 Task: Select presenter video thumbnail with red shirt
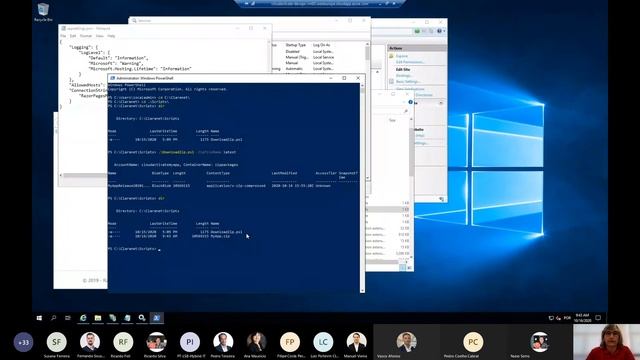[x=606, y=342]
